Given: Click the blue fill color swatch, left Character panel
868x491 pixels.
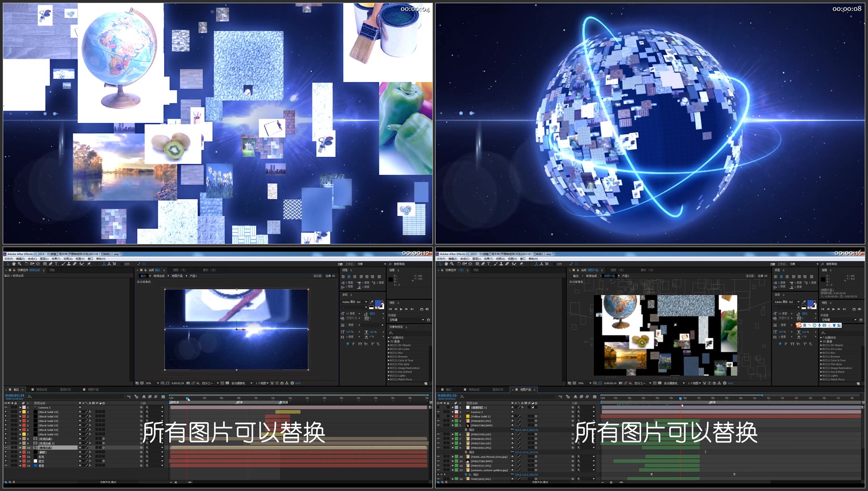Looking at the screenshot, I should coord(378,303).
